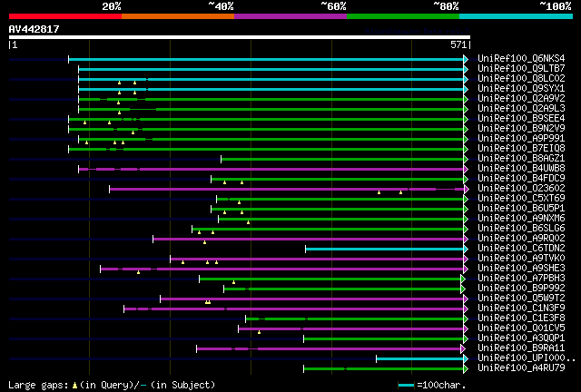Click the purple arrowhead ending the B9RA11 bar
Image resolution: width=581 pixels, height=392 pixels.
pos(463,348)
